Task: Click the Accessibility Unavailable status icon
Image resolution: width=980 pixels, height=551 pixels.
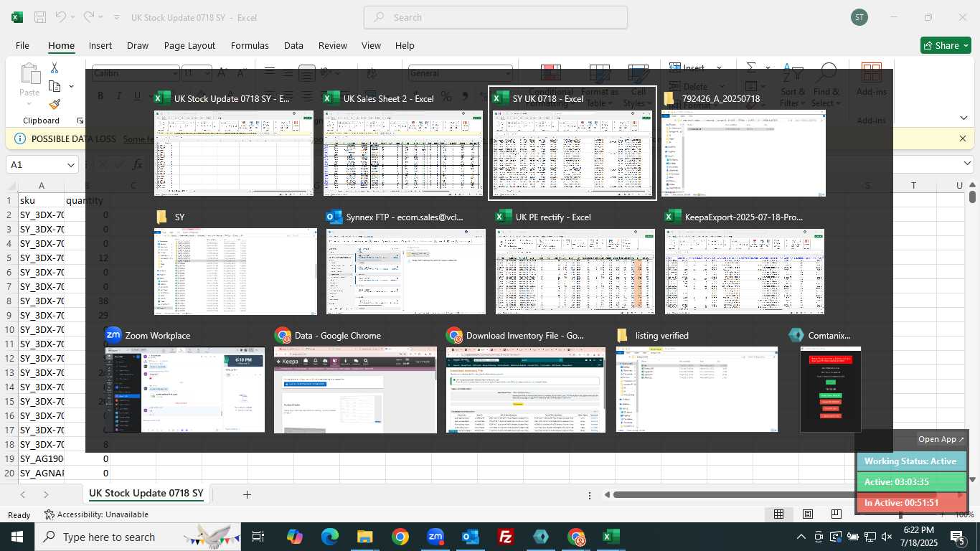Action: coord(50,514)
